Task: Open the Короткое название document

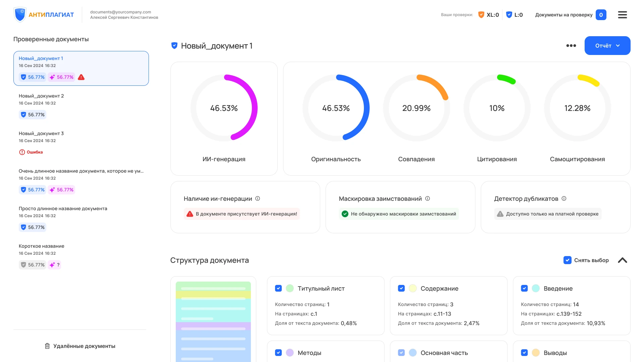Action: [x=81, y=256]
